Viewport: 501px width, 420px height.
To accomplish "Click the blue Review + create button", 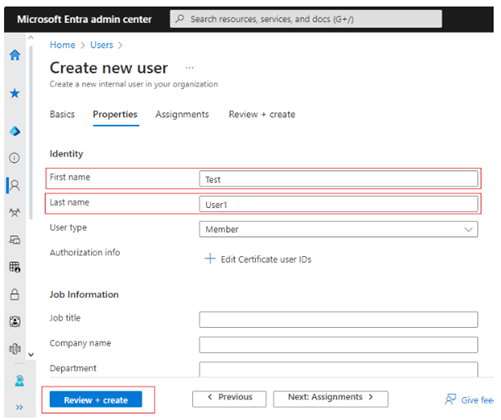I will [x=96, y=400].
